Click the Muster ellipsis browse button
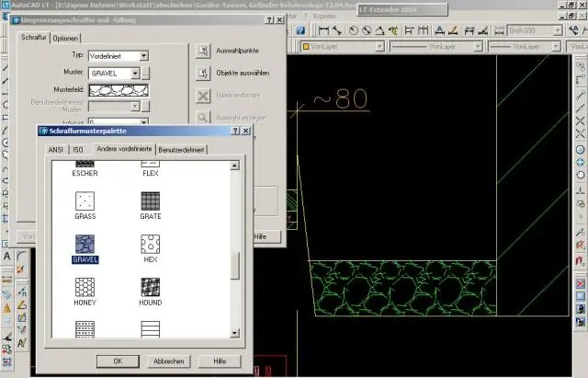588x378 pixels. point(145,74)
